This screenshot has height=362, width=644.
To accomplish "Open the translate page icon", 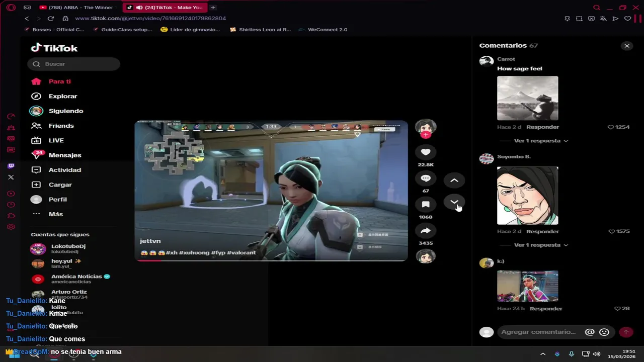I will pos(603,19).
